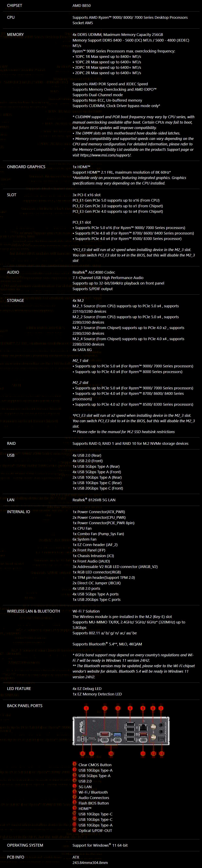The height and width of the screenshot is (868, 202).
Task: Click callout marker 8 below the panel diagram
Action: pyautogui.click(x=82, y=753)
